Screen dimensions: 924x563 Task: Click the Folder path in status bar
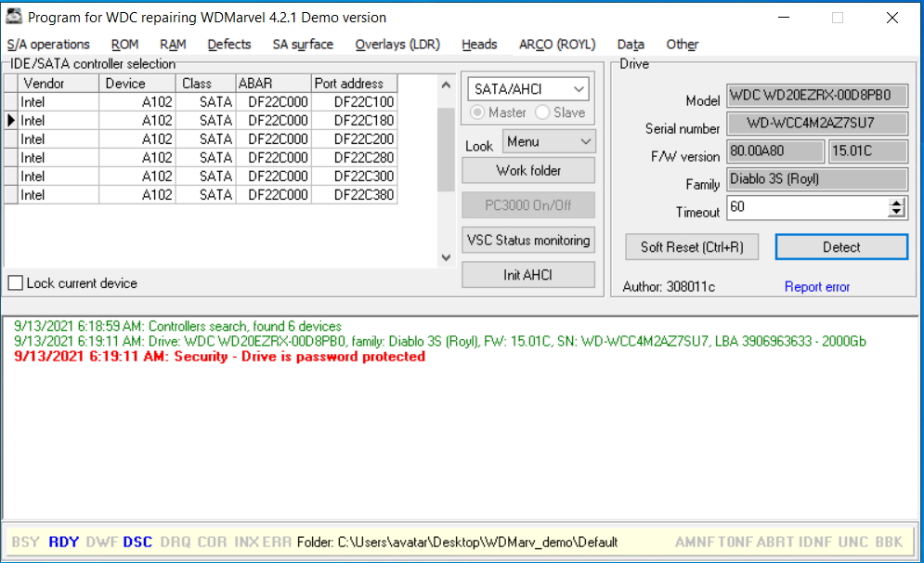[x=457, y=542]
